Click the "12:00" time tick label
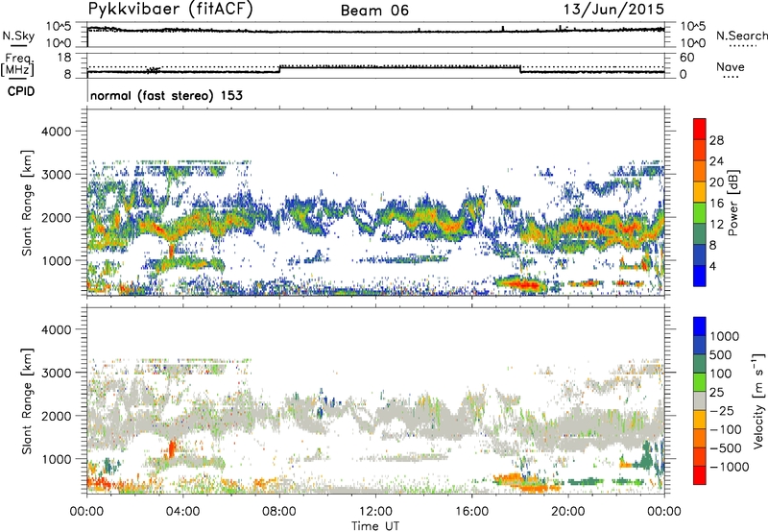 point(375,512)
